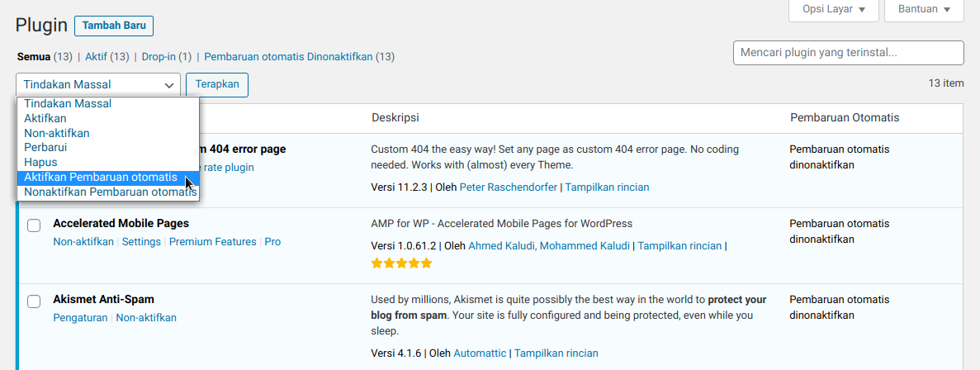The height and width of the screenshot is (370, 980).
Task: Click the Accelerated Mobile Pages plugin title
Action: (x=121, y=224)
